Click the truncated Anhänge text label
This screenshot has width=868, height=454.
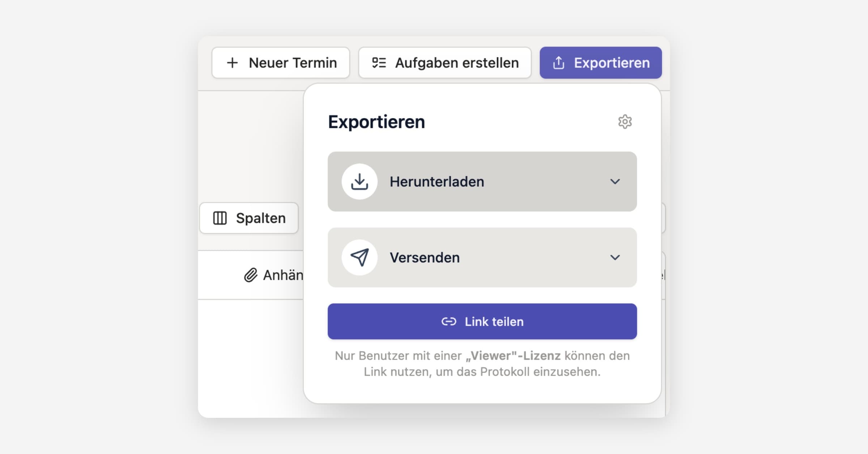(x=283, y=275)
